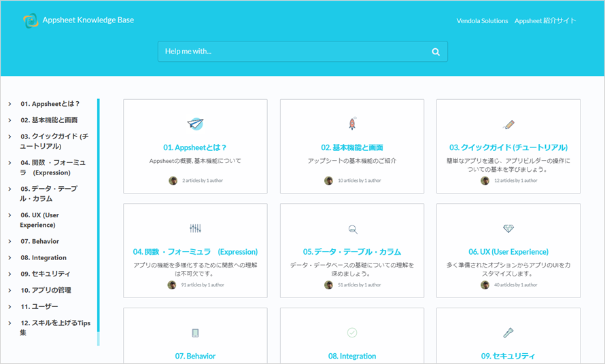Screen dimensions: 605x364
Task: Click "51 articles by 1 author" text
Action: [359, 285]
